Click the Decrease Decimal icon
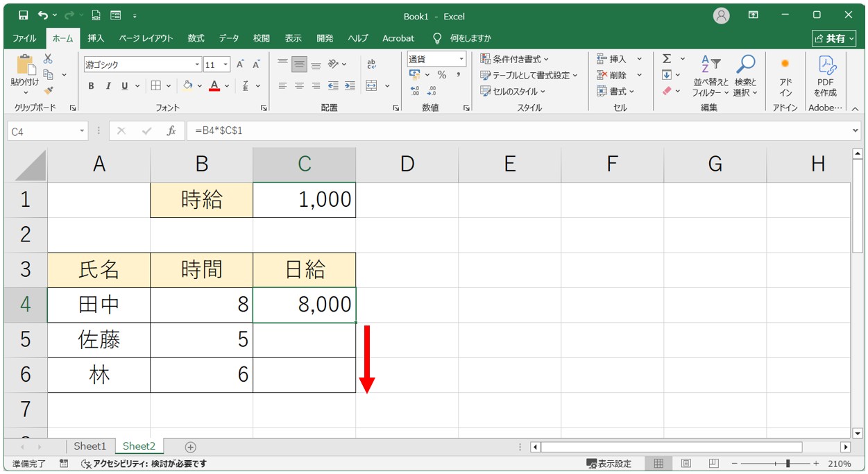868x474 pixels. pyautogui.click(x=432, y=91)
